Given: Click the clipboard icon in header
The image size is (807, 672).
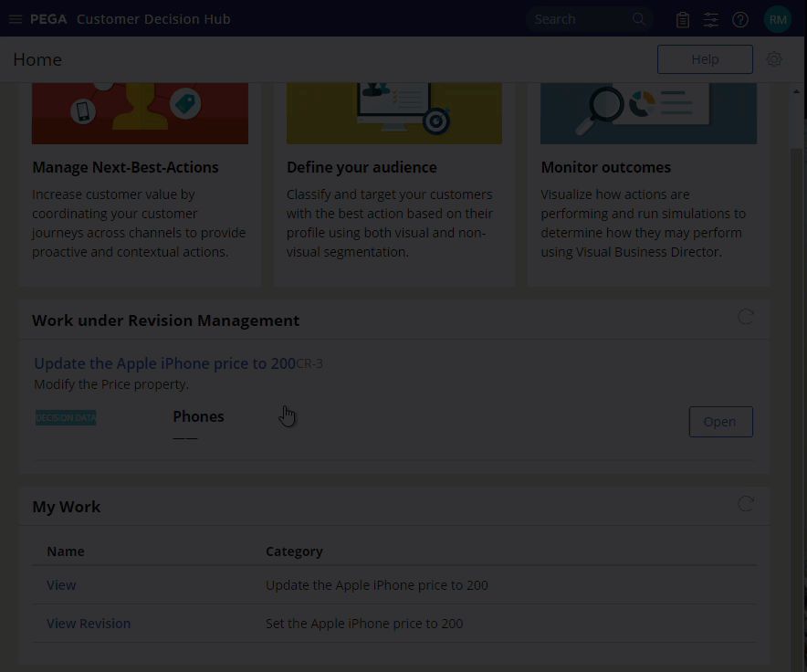Looking at the screenshot, I should pyautogui.click(x=682, y=19).
